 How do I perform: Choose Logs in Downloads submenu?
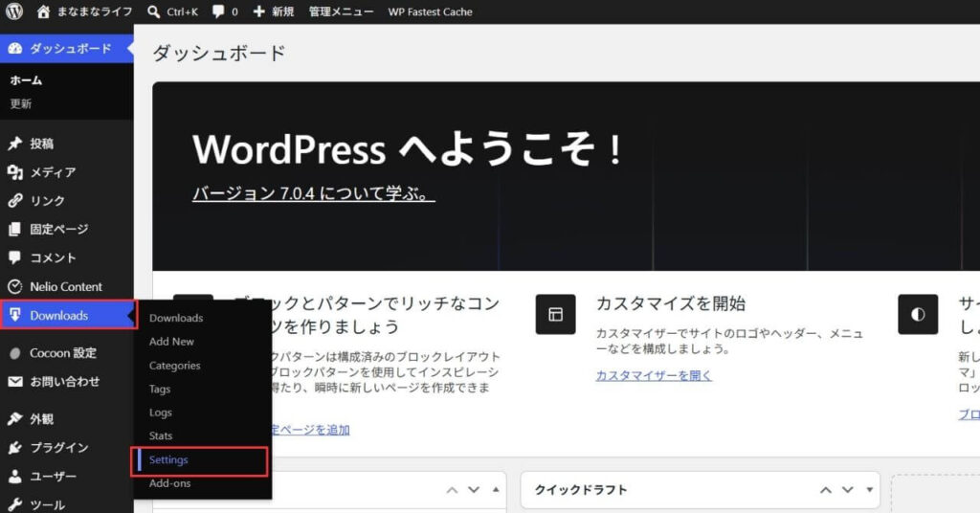point(161,413)
